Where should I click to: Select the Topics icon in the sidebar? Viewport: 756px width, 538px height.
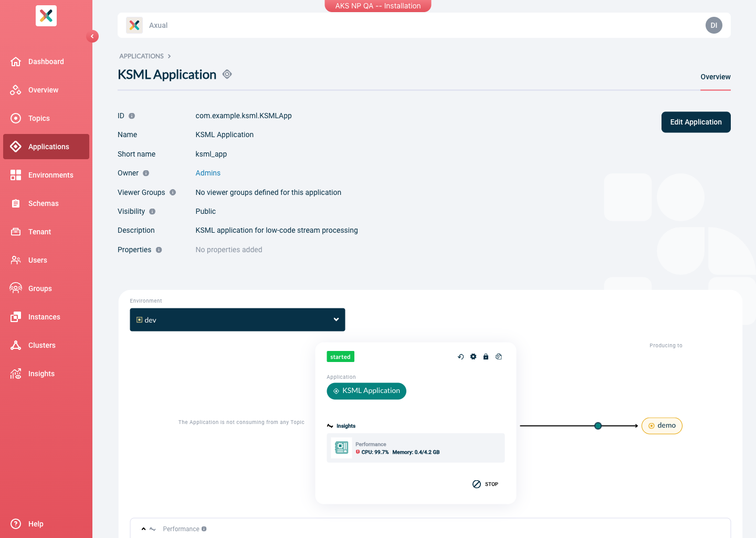click(16, 118)
